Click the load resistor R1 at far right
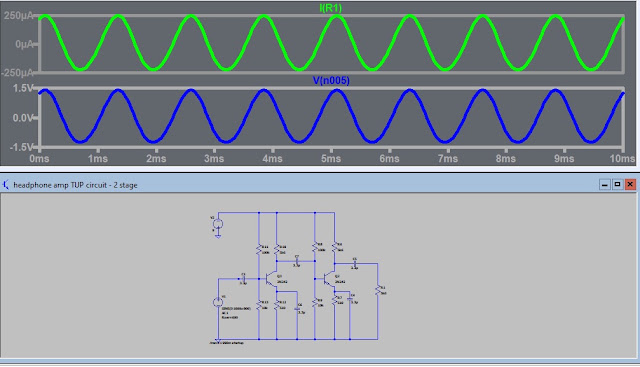The width and height of the screenshot is (640, 367). [x=378, y=290]
